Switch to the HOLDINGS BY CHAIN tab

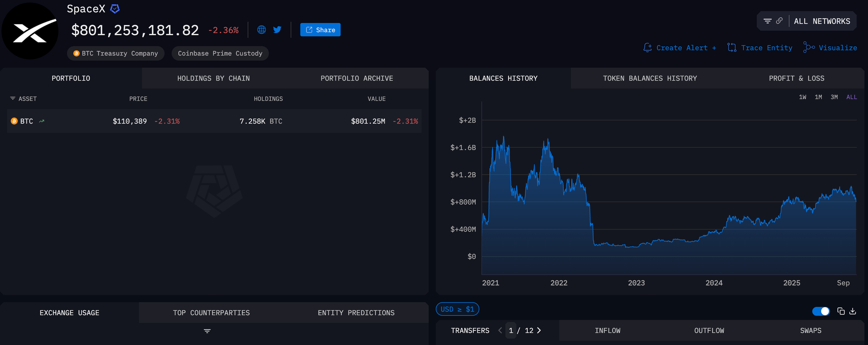tap(214, 78)
